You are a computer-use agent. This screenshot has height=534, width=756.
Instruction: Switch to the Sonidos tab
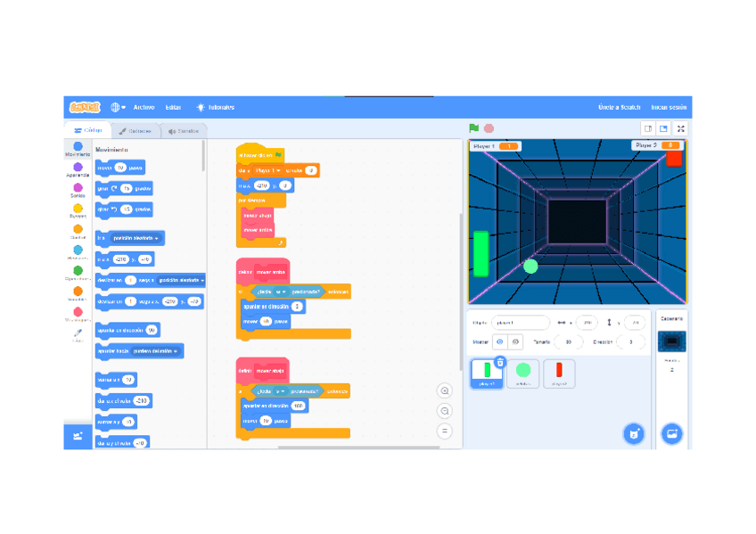[x=184, y=131]
